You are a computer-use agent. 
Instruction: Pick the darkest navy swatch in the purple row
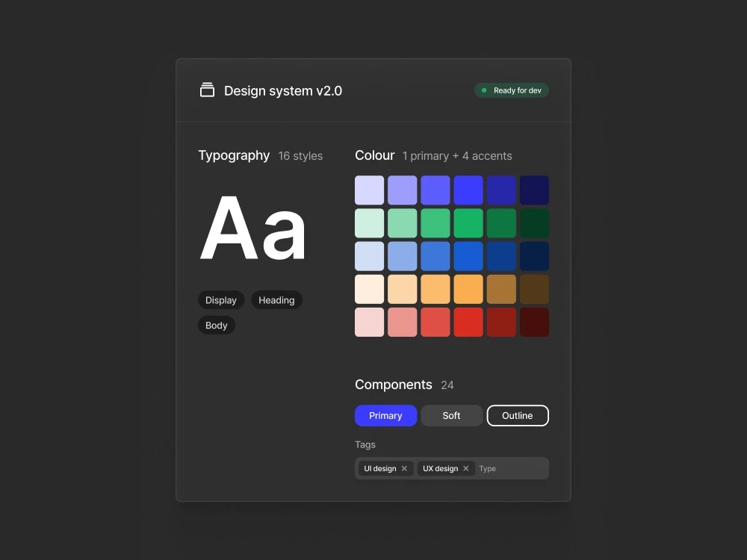535,190
